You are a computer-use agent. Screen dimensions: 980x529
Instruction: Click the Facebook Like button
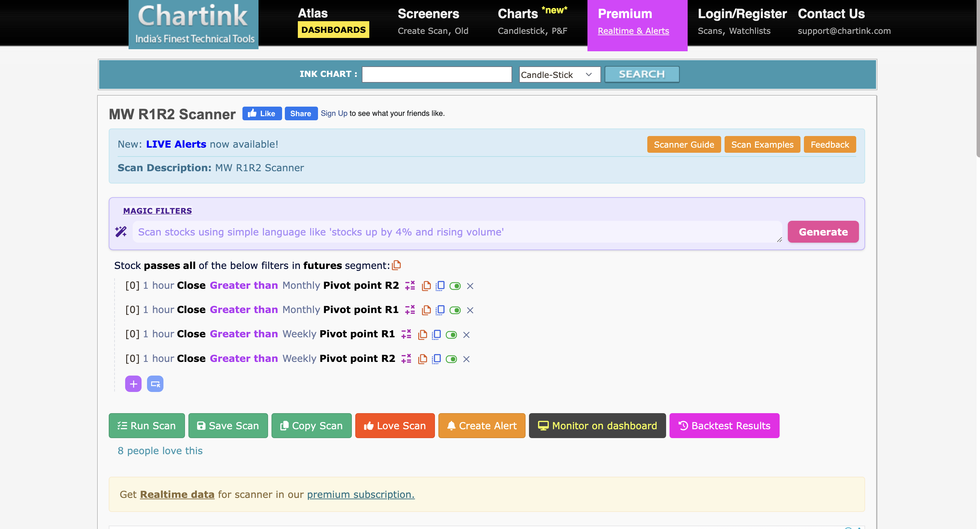pos(262,113)
